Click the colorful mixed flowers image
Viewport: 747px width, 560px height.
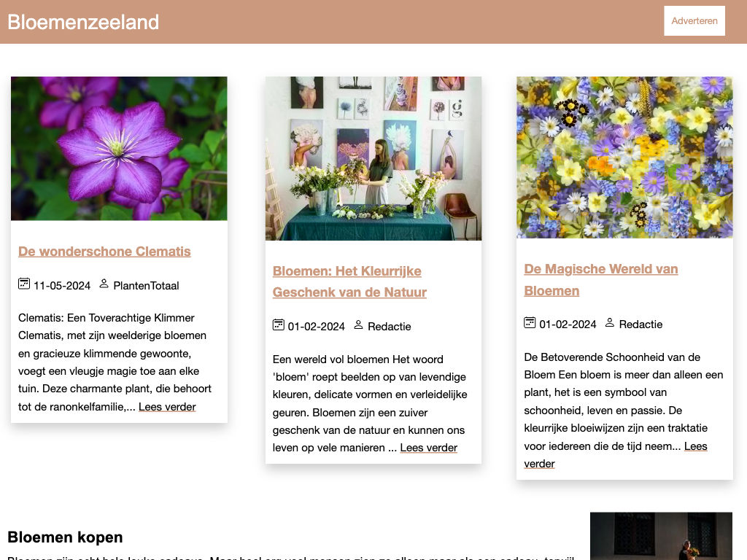(x=624, y=157)
